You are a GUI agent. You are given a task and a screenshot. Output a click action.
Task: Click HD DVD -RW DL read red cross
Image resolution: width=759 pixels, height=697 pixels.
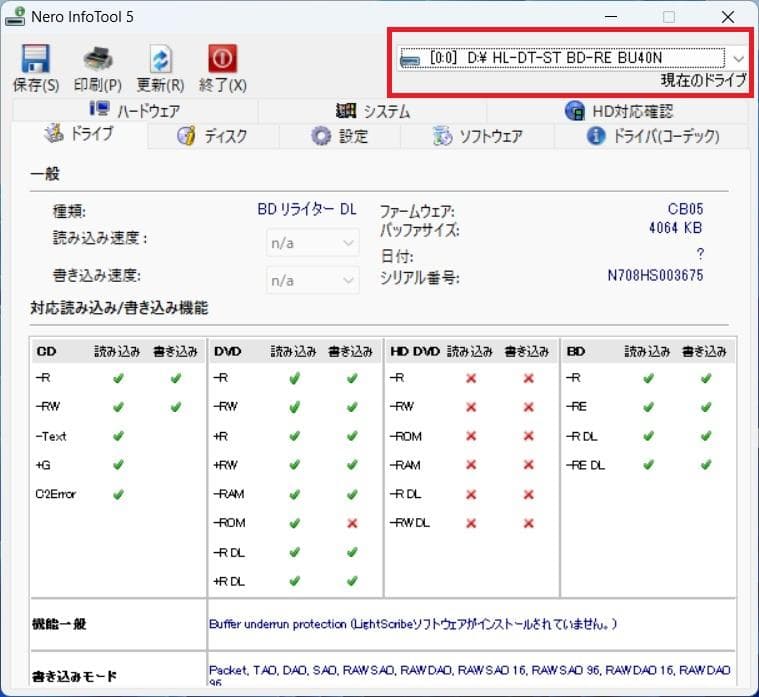click(471, 523)
